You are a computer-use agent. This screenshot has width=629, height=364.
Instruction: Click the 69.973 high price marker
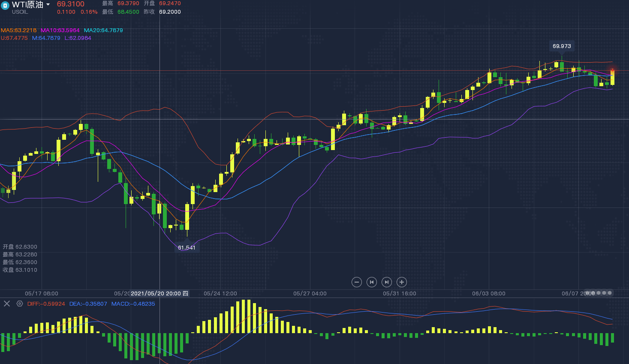[x=562, y=46]
